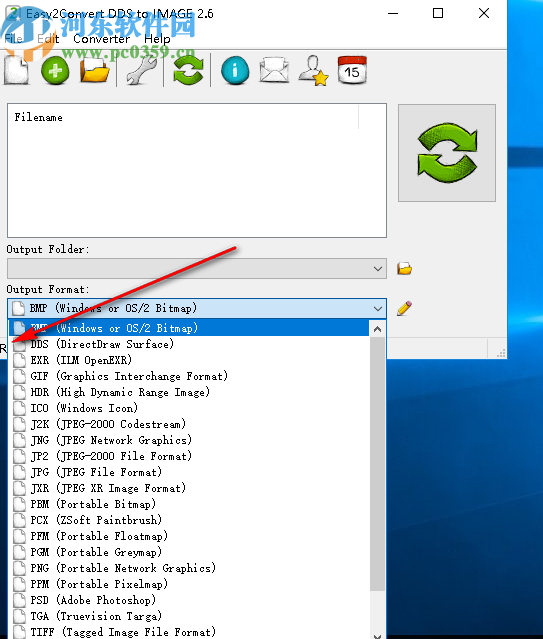The width and height of the screenshot is (543, 639).
Task: Open the blue info icon
Action: tap(235, 71)
